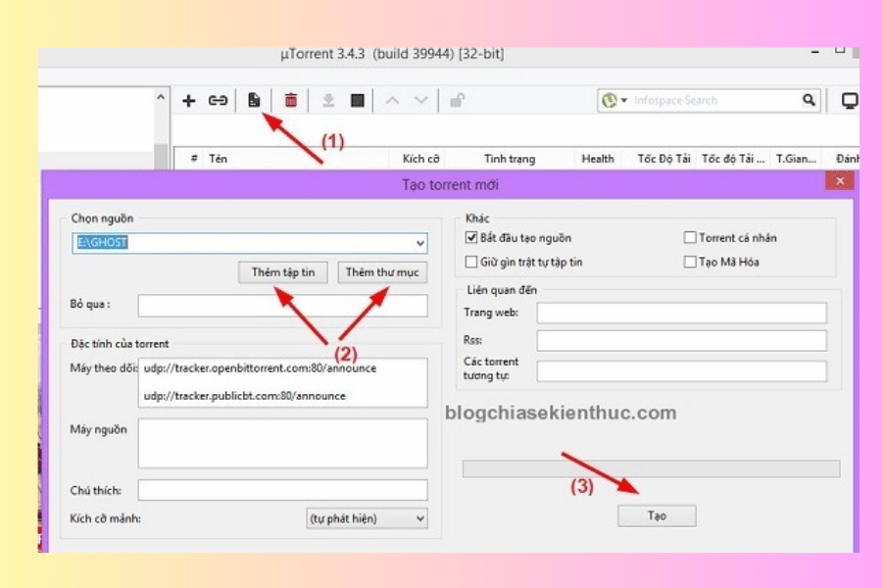Viewport: 882px width, 588px height.
Task: Click the Start download arrow icon
Action: pos(329,100)
